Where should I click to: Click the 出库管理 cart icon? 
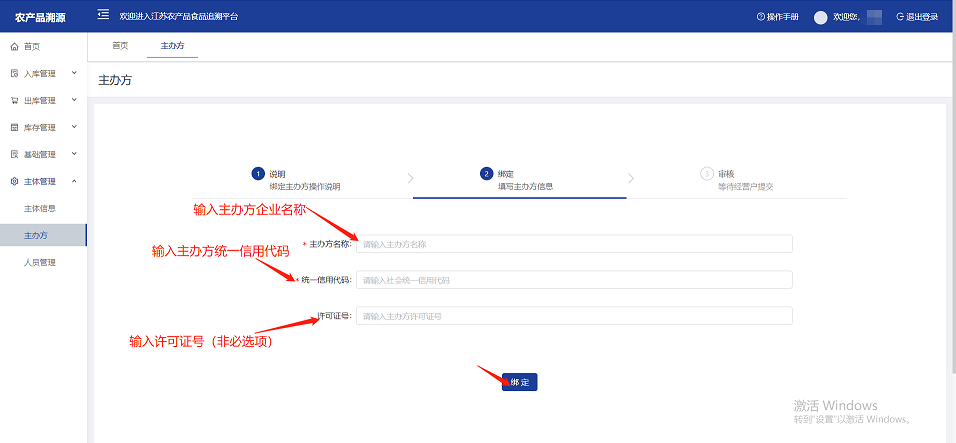[14, 101]
